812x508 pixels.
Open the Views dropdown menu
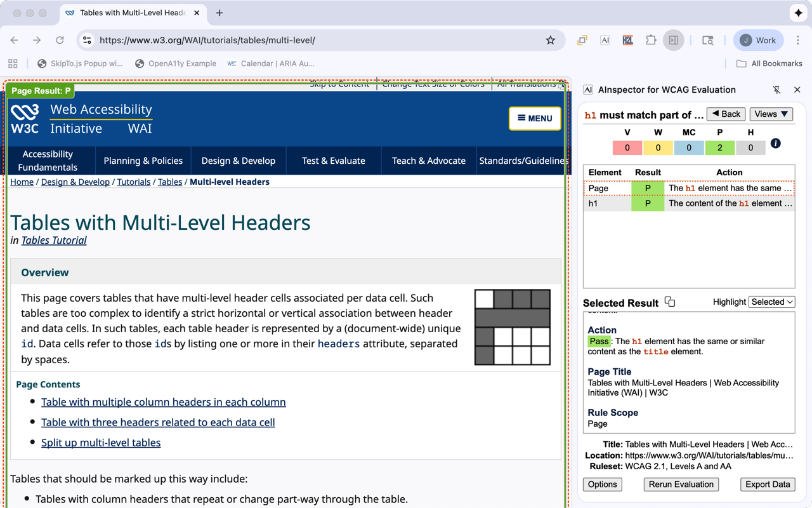(x=771, y=114)
